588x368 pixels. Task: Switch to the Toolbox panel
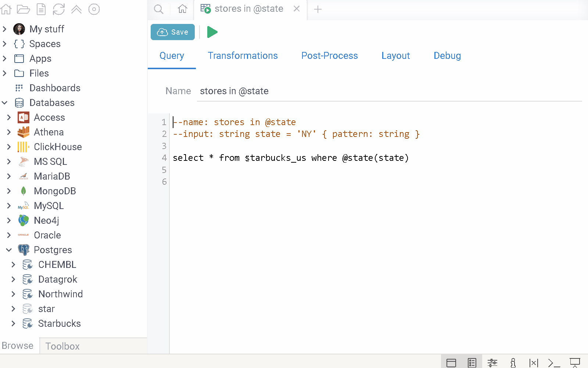[62, 346]
